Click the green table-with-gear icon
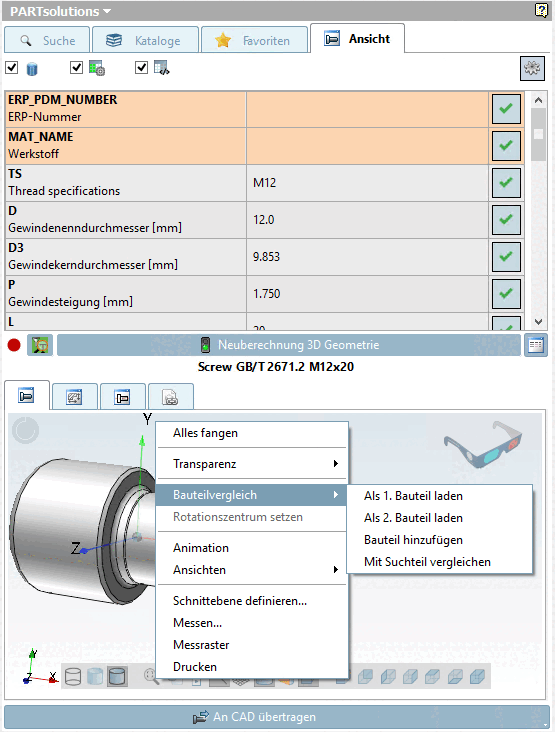The height and width of the screenshot is (732, 555). [97, 69]
